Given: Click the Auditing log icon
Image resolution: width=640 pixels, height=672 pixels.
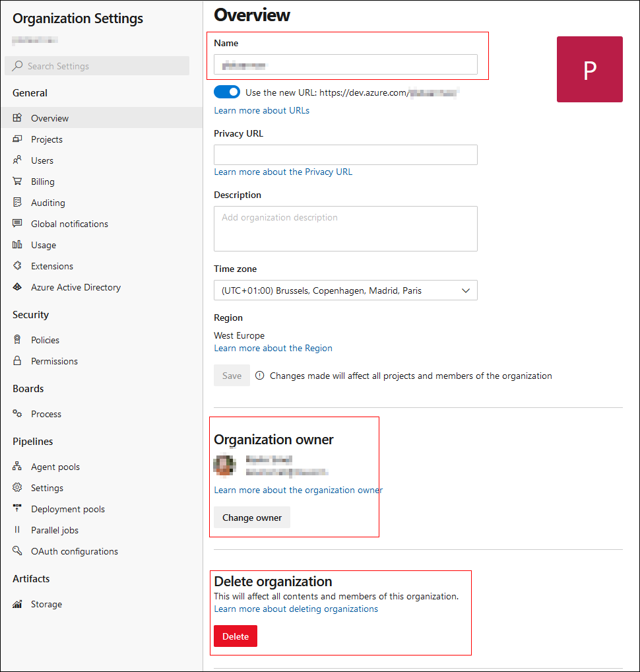Looking at the screenshot, I should (x=17, y=202).
